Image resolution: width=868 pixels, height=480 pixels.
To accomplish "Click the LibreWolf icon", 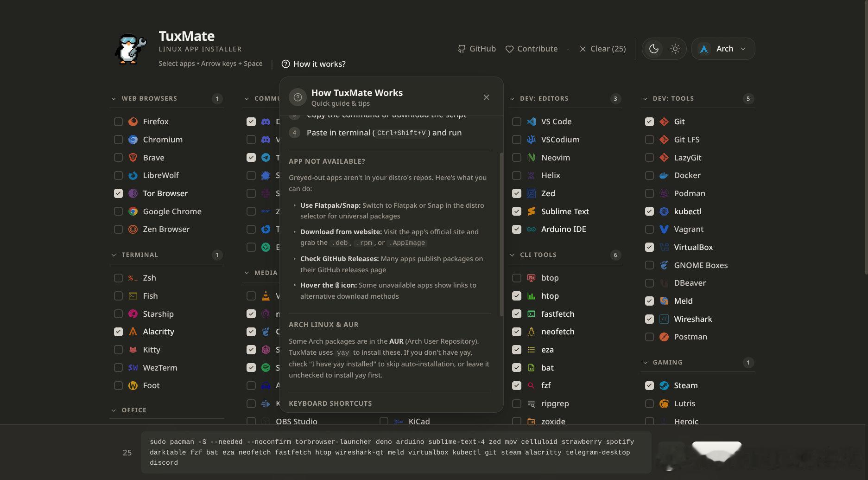I will (x=133, y=175).
